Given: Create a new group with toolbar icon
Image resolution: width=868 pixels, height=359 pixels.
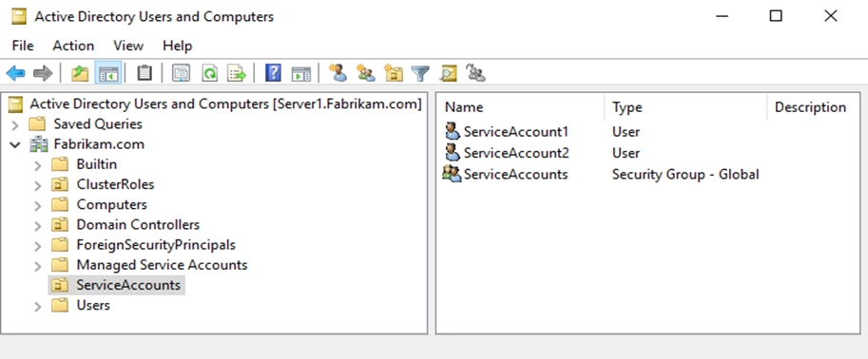Looking at the screenshot, I should pyautogui.click(x=365, y=72).
